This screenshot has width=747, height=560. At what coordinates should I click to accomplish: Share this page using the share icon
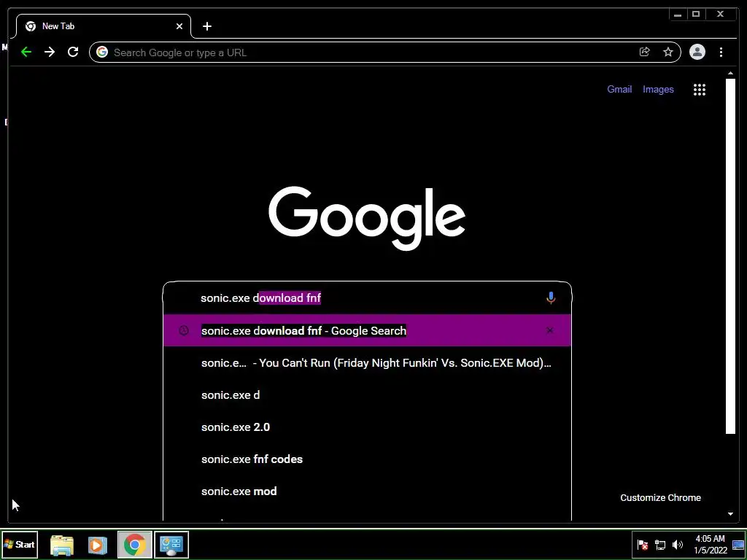click(645, 52)
